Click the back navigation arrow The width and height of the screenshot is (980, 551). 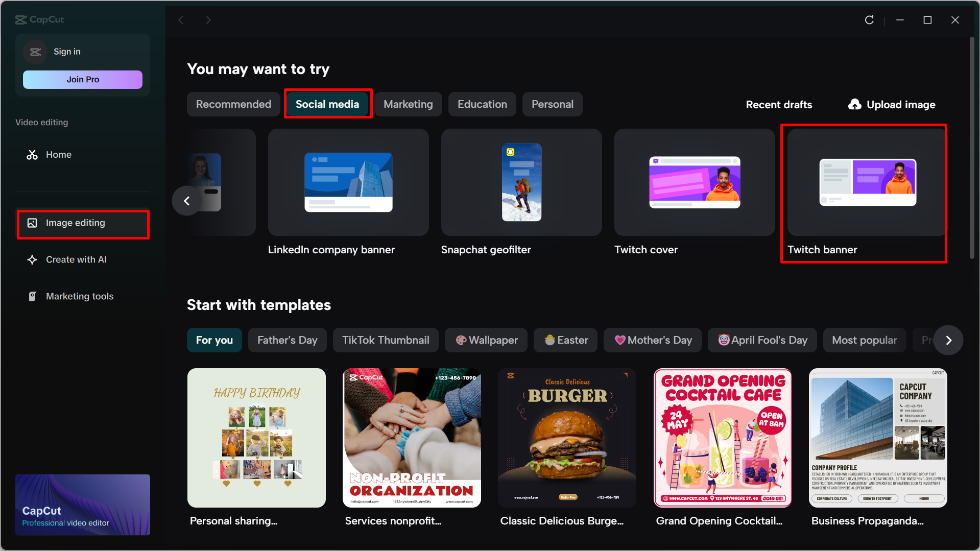(x=181, y=19)
